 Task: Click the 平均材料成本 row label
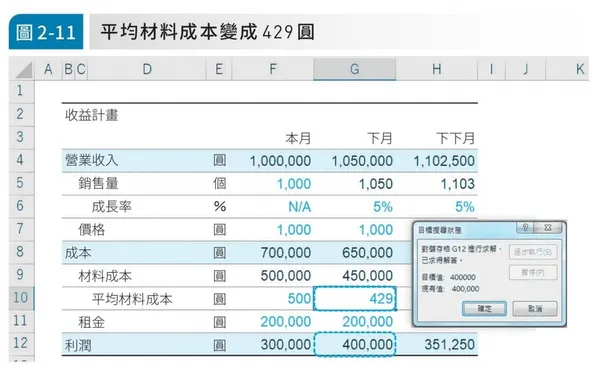pos(132,298)
